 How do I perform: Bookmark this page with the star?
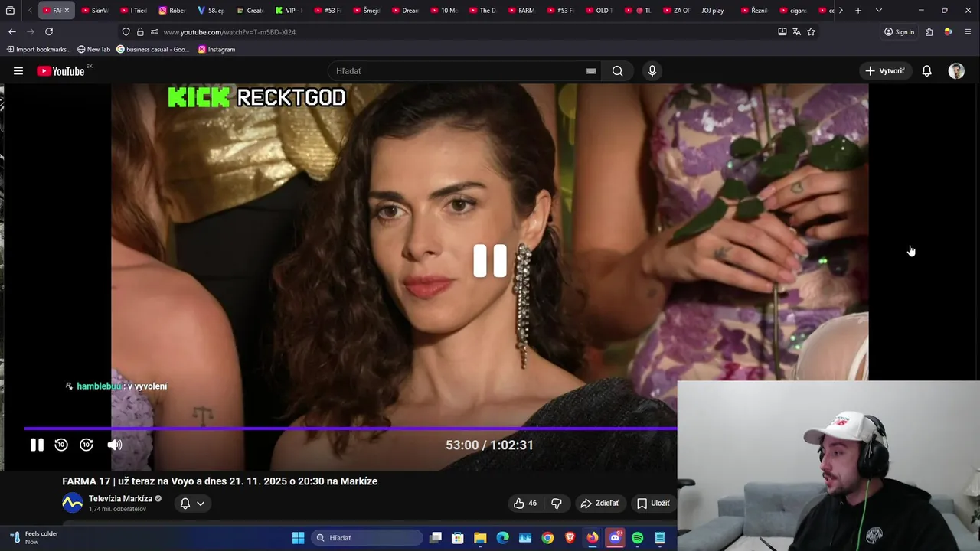click(x=811, y=31)
